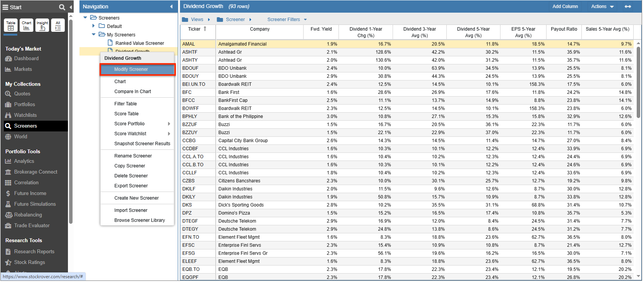Collapse the My Screeners folder
The height and width of the screenshot is (282, 644).
tap(93, 34)
